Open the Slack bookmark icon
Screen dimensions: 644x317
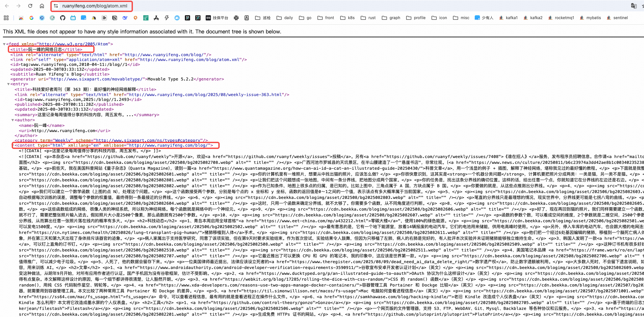click(x=236, y=18)
